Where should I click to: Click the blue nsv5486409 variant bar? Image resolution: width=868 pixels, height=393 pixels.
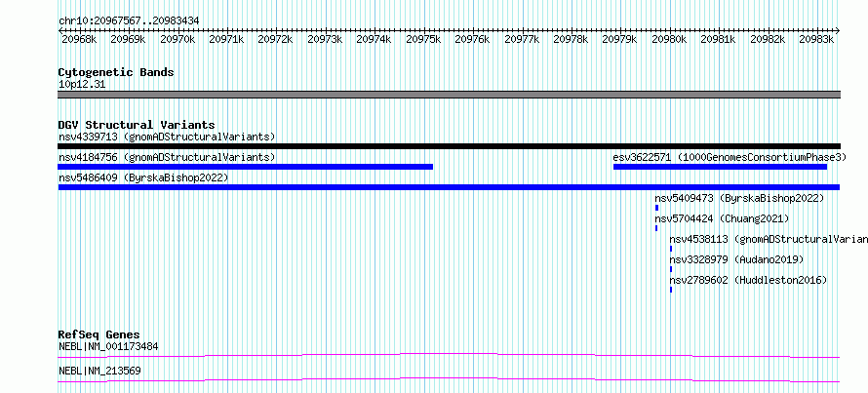(449, 187)
